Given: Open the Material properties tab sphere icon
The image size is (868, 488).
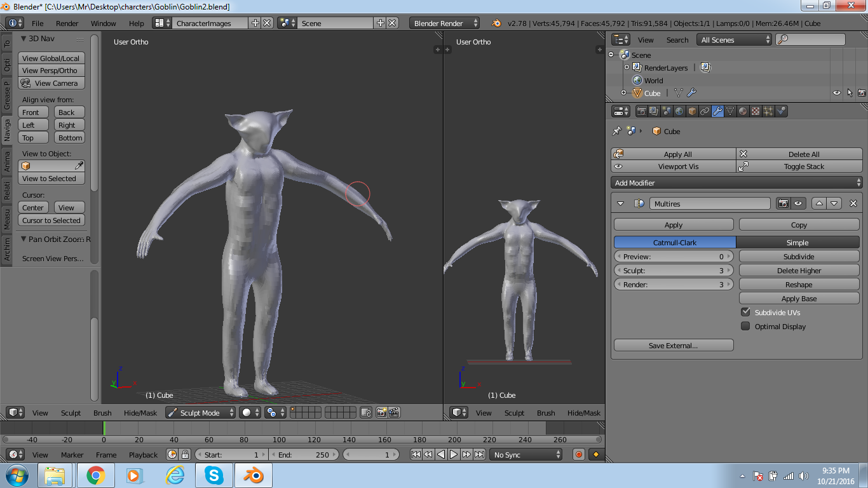Looking at the screenshot, I should coord(743,111).
